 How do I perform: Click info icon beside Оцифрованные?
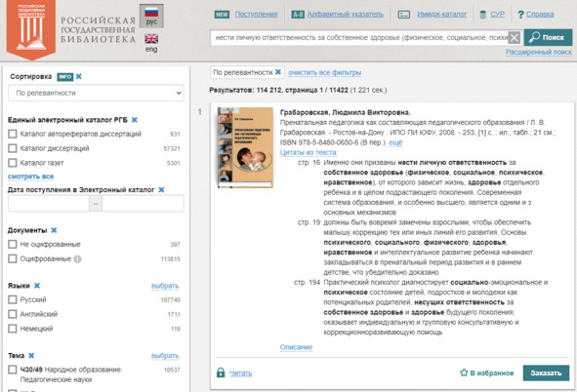pos(77,259)
